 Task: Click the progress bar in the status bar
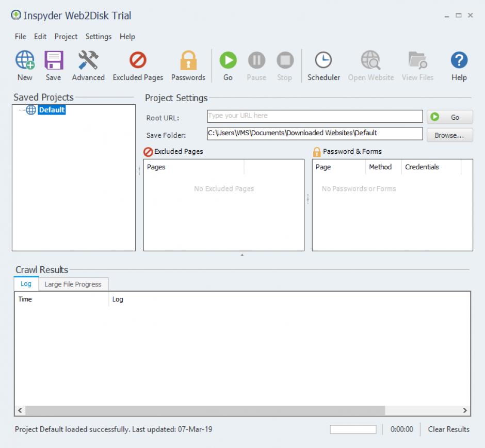pos(353,429)
